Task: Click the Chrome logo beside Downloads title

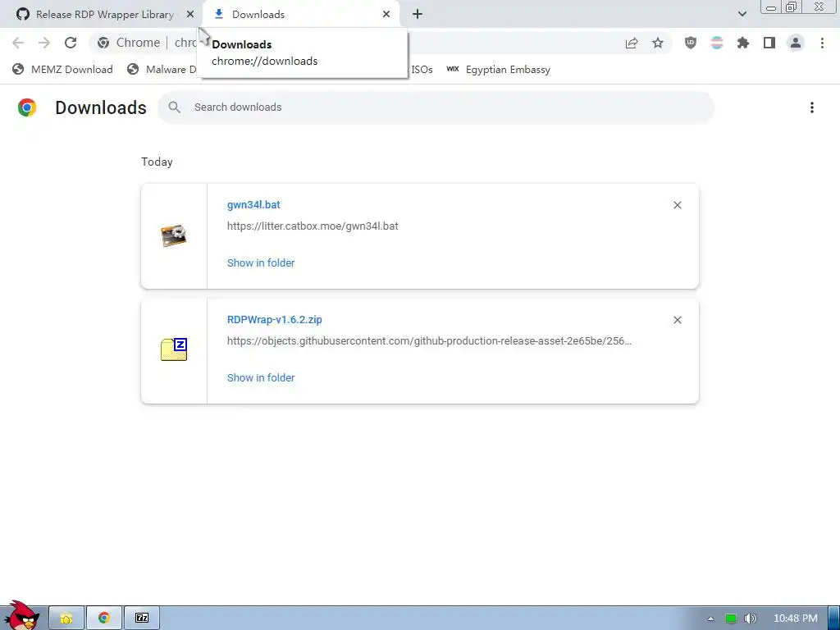Action: click(27, 107)
